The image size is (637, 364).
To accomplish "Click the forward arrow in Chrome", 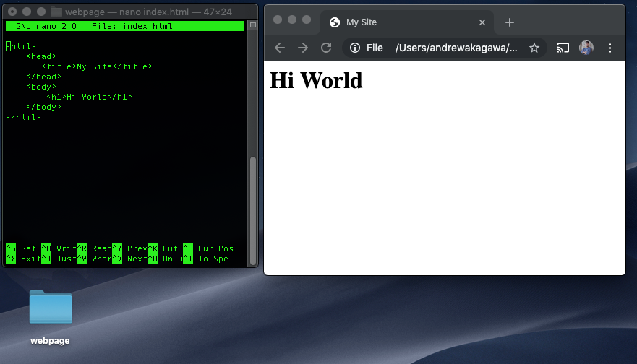I will pos(303,48).
